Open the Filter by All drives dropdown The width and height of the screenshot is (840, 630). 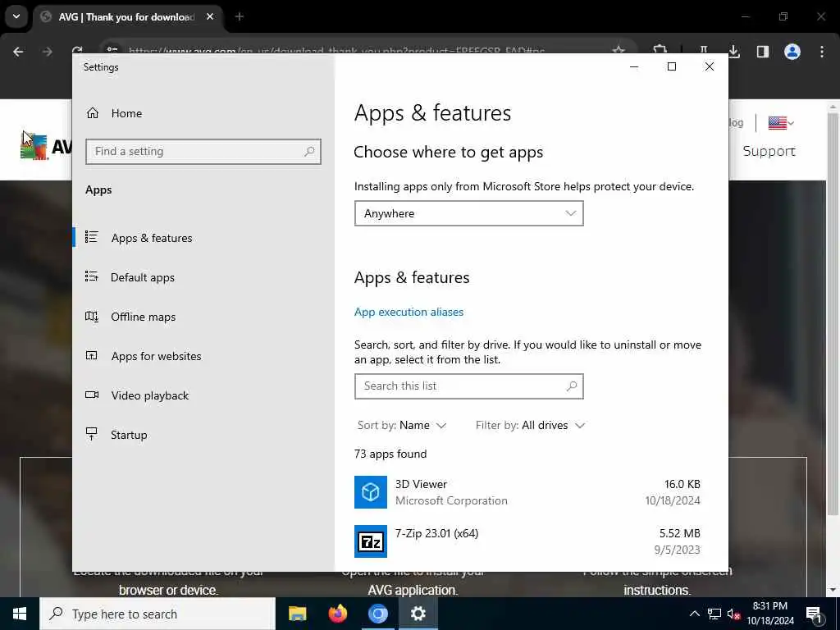(x=531, y=426)
